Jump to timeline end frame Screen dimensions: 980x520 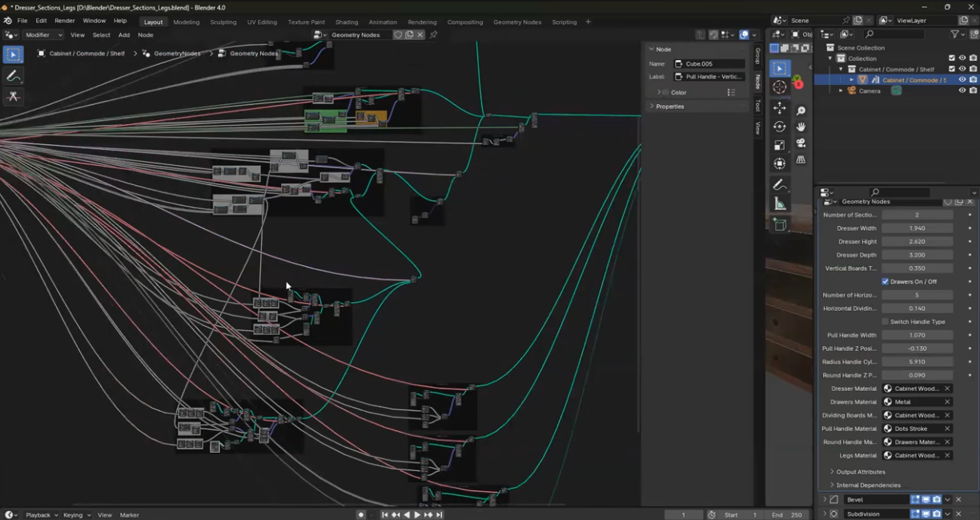[x=439, y=514]
